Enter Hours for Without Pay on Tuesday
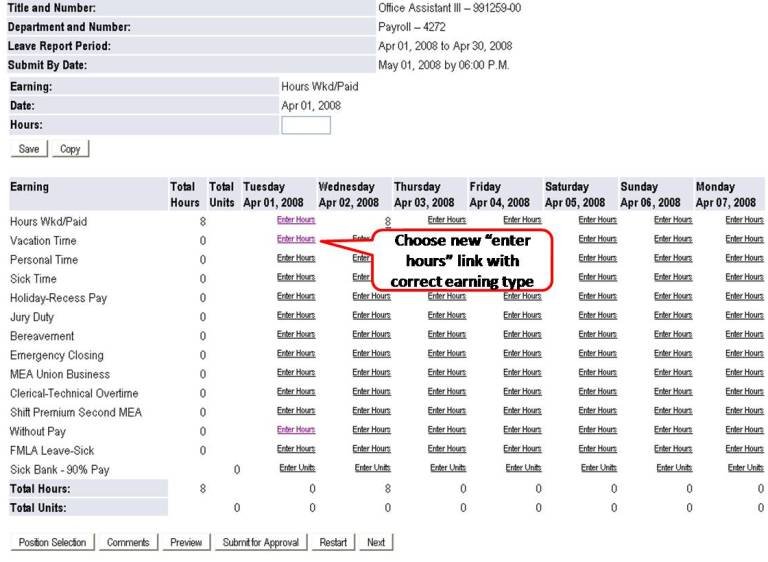Screen dimensions: 768x562 (296, 430)
